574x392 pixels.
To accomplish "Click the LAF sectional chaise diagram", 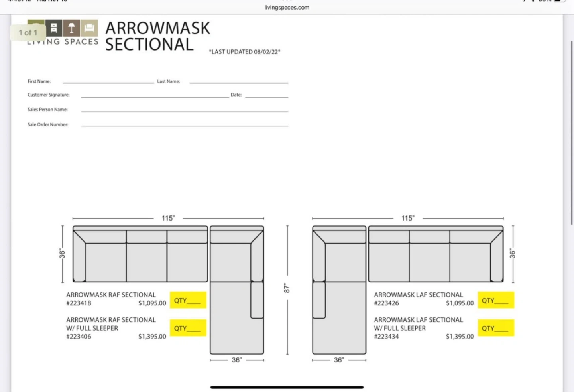I will (339, 317).
